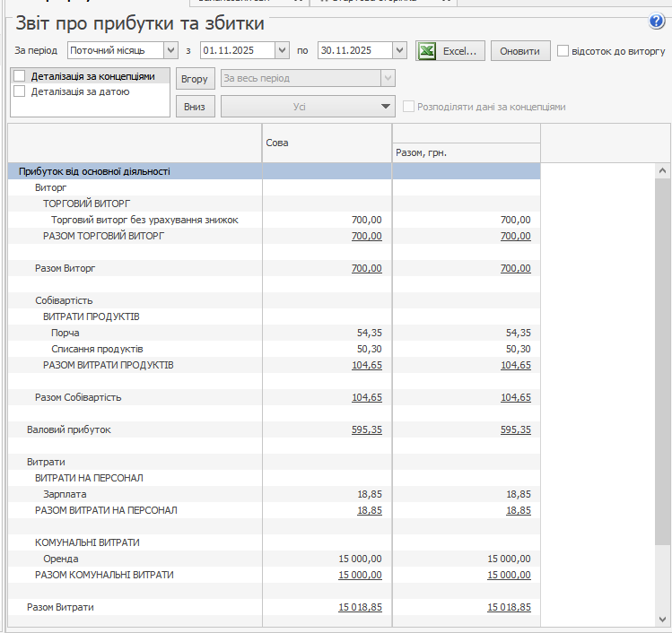Screen dimensions: 672x633
Task: Select the 'Сова' column header
Action: tap(327, 143)
